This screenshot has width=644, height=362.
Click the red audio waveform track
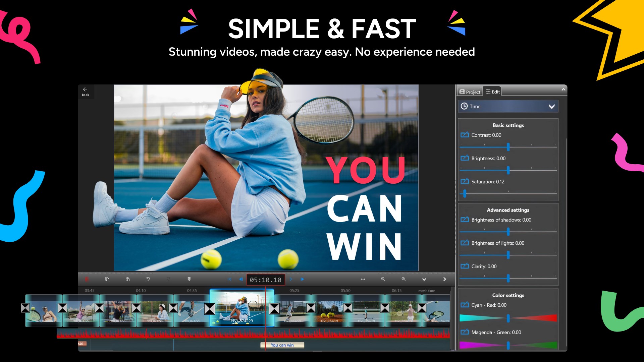click(253, 334)
